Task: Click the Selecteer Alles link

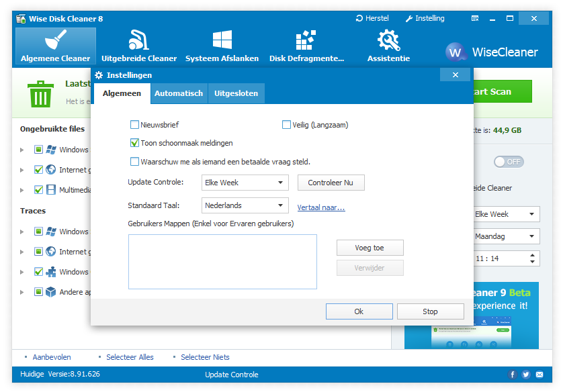Action: click(x=130, y=357)
